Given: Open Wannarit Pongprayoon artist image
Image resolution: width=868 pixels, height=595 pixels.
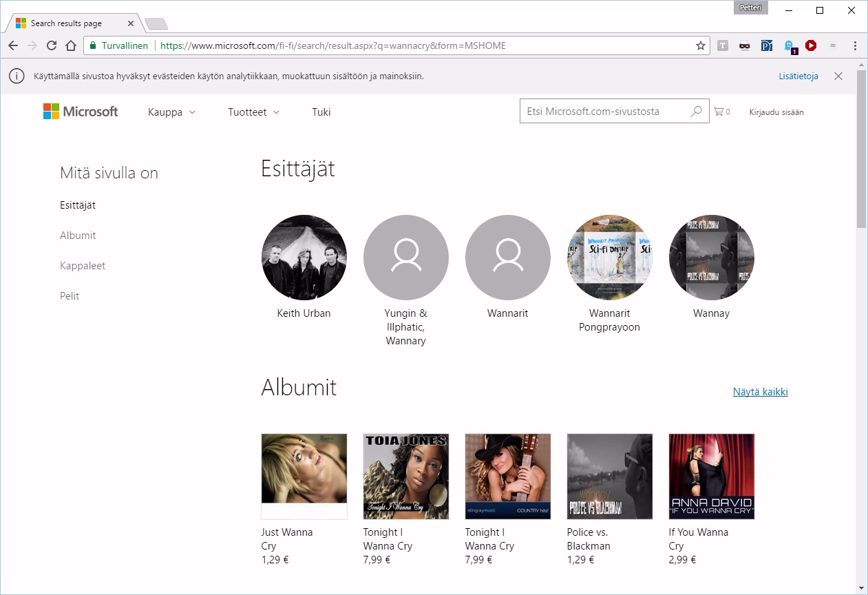Looking at the screenshot, I should pos(610,258).
